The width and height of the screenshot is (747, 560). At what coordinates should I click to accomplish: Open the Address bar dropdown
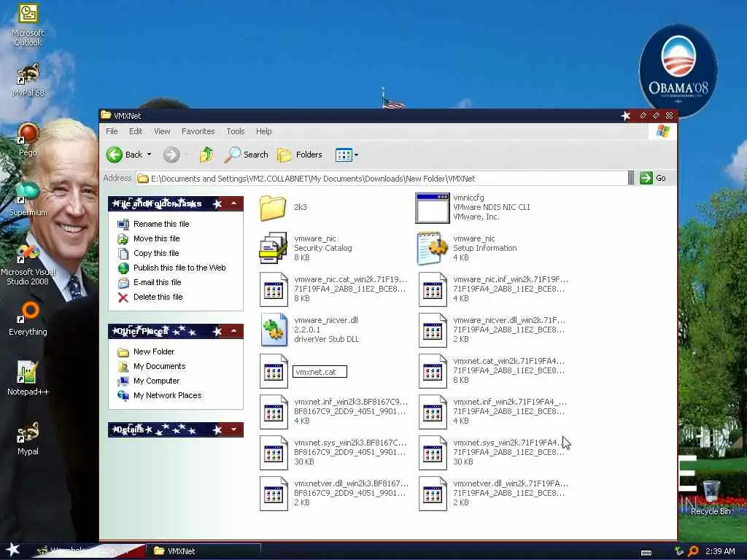pos(631,178)
